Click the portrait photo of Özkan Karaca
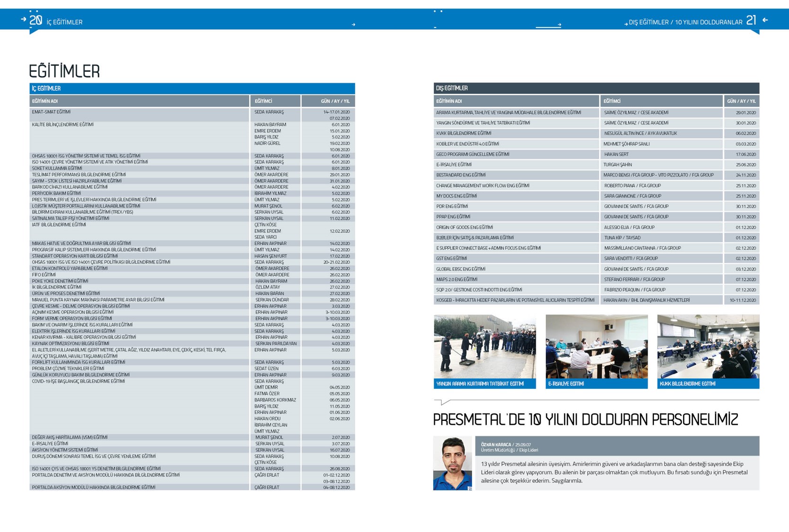Screen dimensions: 789x532 pyautogui.click(x=452, y=463)
